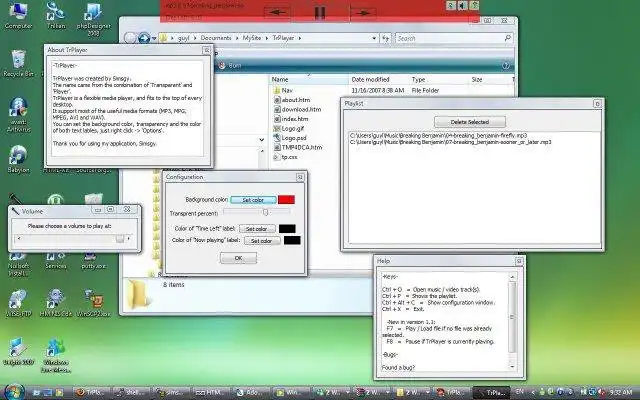This screenshot has height=400, width=640.
Task: Click OK in the Configuration window
Action: pyautogui.click(x=238, y=258)
